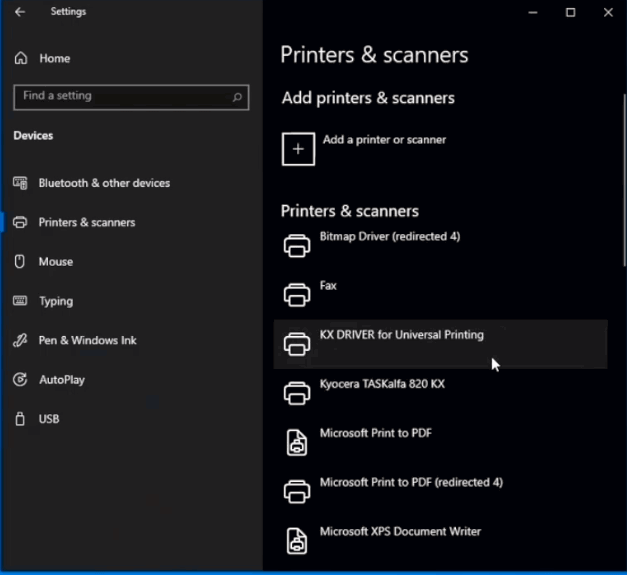The height and width of the screenshot is (575, 627).
Task: Click the USB icon in the sidebar
Action: coord(20,419)
